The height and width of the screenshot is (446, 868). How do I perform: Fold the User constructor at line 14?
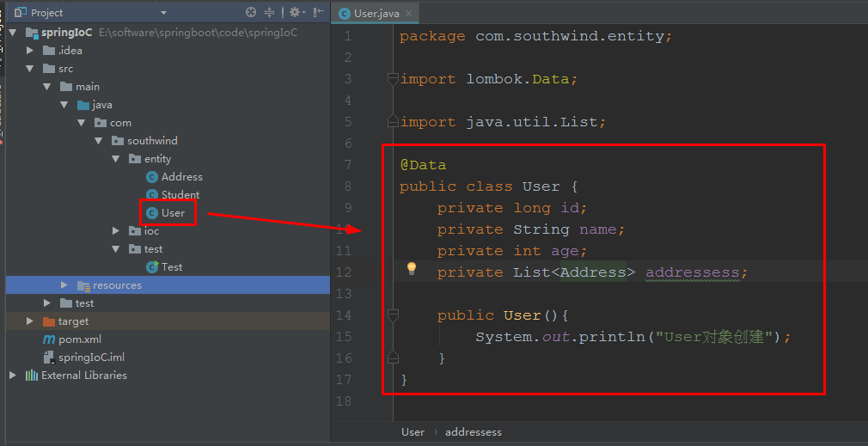[393, 315]
